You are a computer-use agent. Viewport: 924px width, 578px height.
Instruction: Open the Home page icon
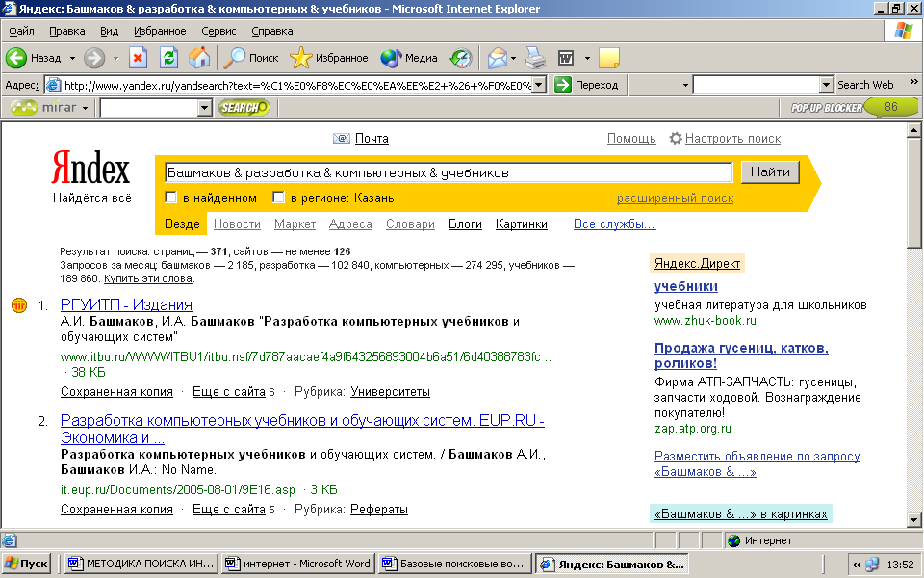pyautogui.click(x=199, y=58)
